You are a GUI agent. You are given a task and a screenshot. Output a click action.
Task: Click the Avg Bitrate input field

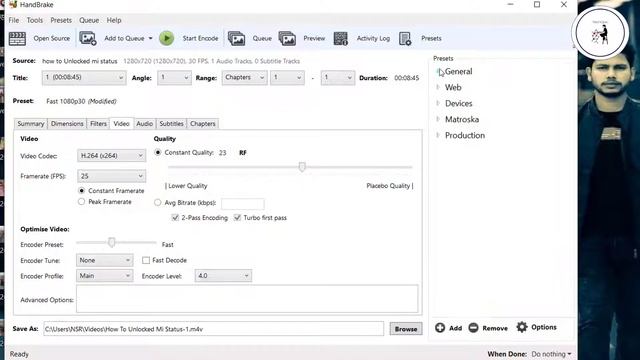point(243,203)
